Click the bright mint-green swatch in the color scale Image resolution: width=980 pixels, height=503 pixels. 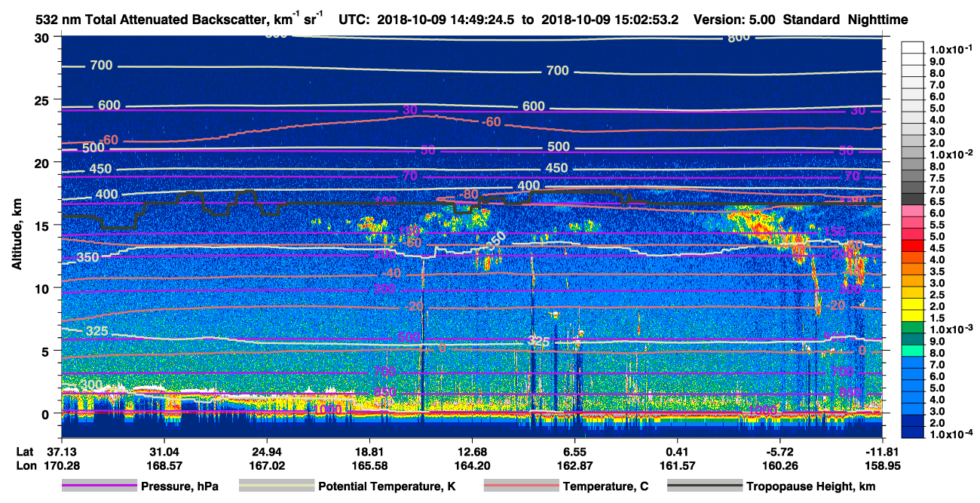(913, 351)
